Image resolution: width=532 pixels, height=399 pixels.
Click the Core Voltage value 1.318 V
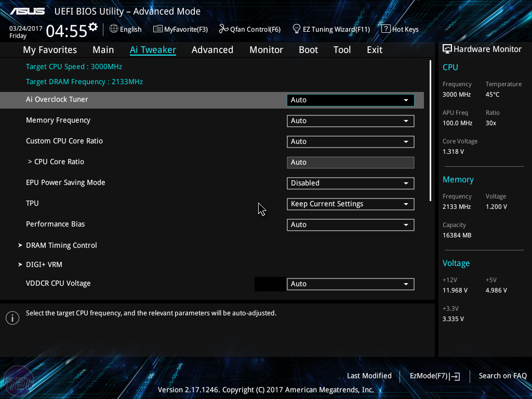(453, 152)
